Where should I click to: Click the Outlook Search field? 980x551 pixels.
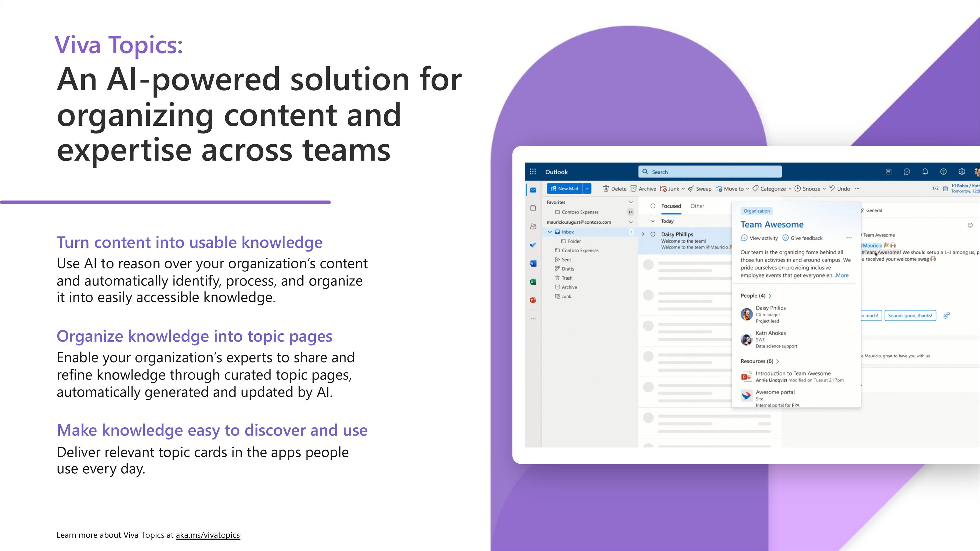pyautogui.click(x=710, y=172)
